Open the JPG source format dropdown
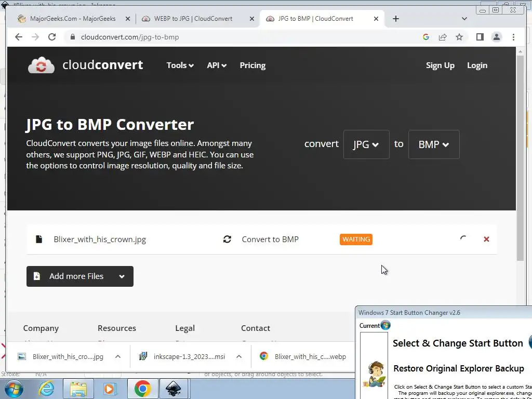The image size is (532, 399). 366,144
